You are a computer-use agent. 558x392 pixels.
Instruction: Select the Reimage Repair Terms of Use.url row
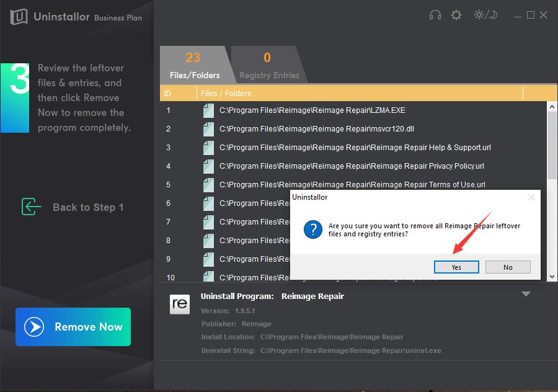coord(353,184)
